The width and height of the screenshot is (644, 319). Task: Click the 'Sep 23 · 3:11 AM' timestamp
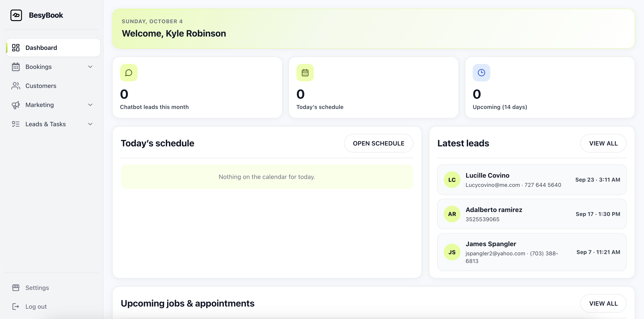(598, 180)
